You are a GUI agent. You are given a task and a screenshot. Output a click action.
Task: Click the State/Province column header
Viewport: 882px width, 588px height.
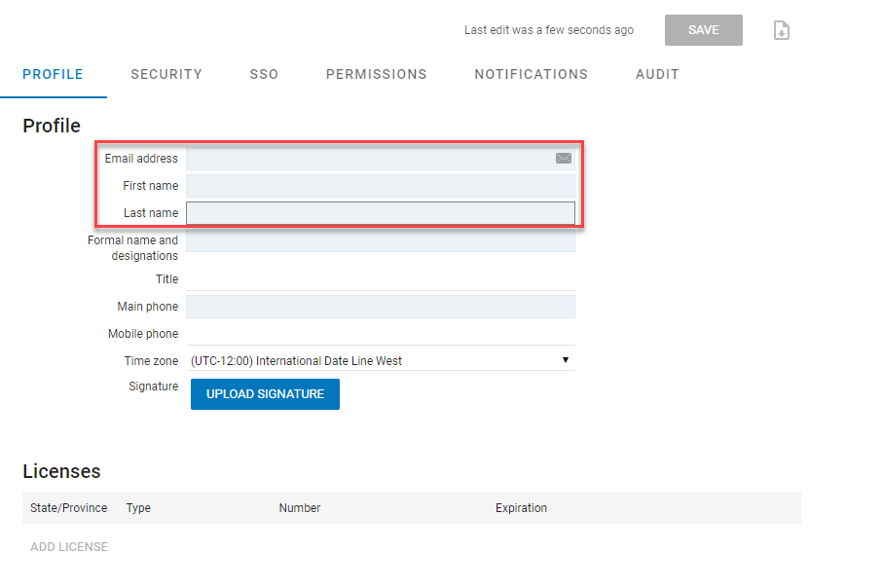coord(68,508)
